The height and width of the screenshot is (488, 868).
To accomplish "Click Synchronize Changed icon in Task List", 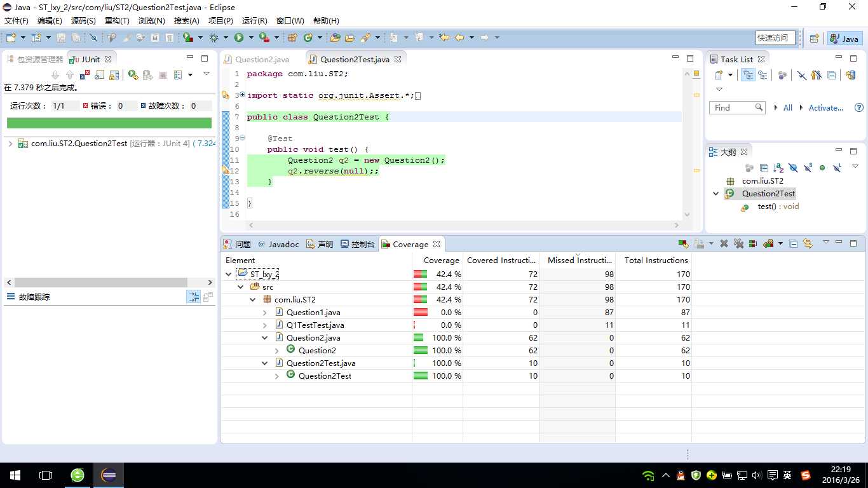I will 851,75.
